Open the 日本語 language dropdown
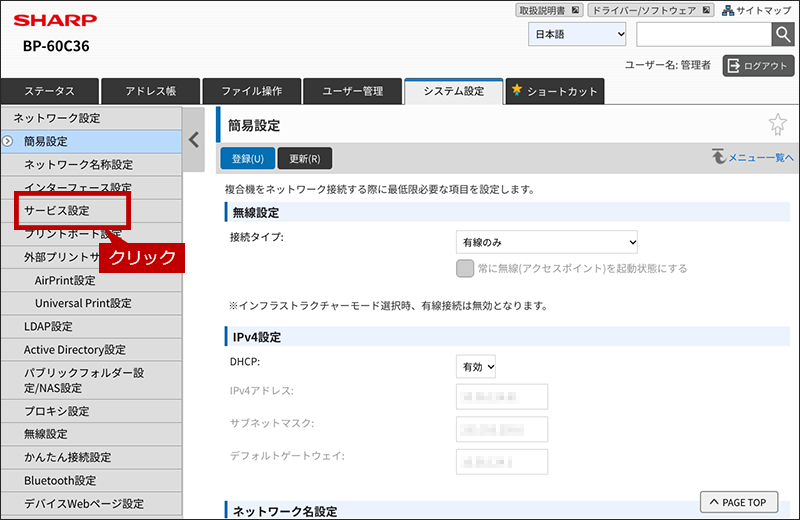This screenshot has height=520, width=800. [577, 34]
